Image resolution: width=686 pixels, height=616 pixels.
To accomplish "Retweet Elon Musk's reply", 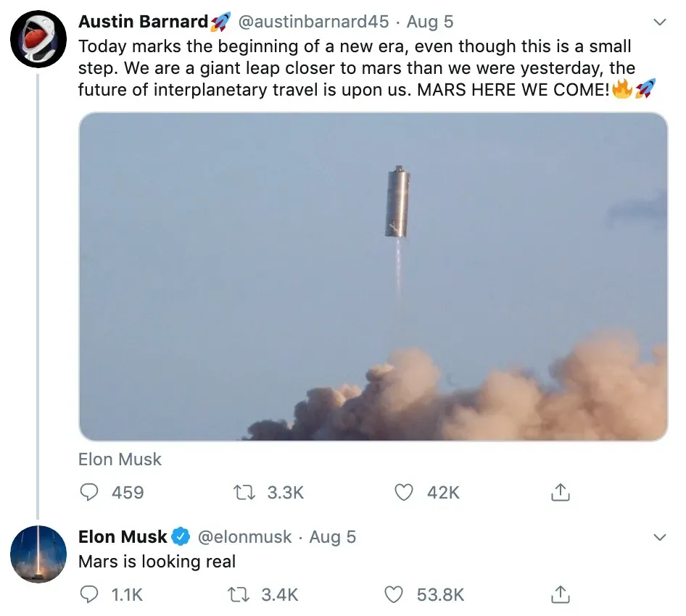I will pyautogui.click(x=239, y=595).
